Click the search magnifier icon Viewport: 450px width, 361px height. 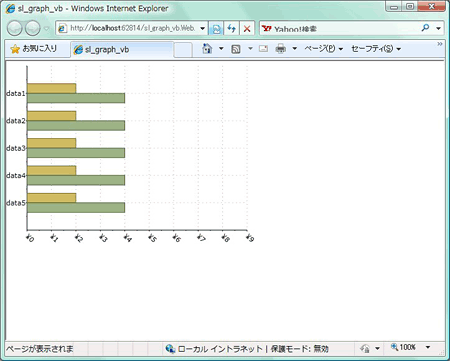click(x=425, y=28)
